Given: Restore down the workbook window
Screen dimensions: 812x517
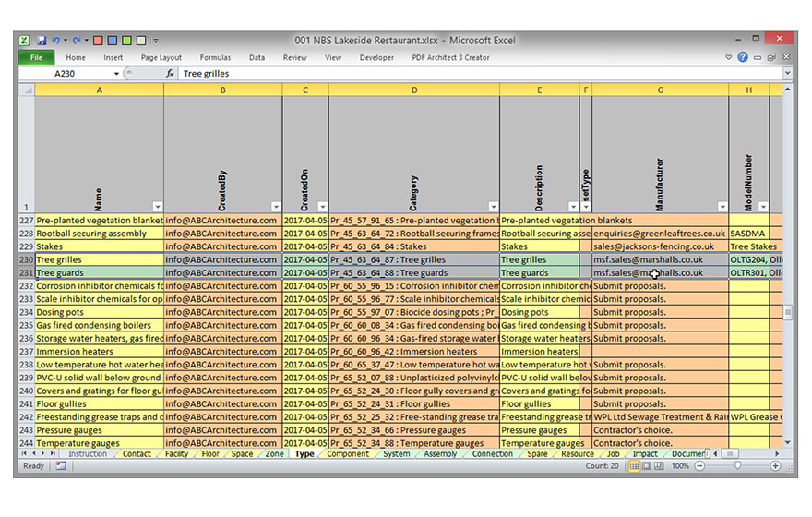Looking at the screenshot, I should (771, 57).
